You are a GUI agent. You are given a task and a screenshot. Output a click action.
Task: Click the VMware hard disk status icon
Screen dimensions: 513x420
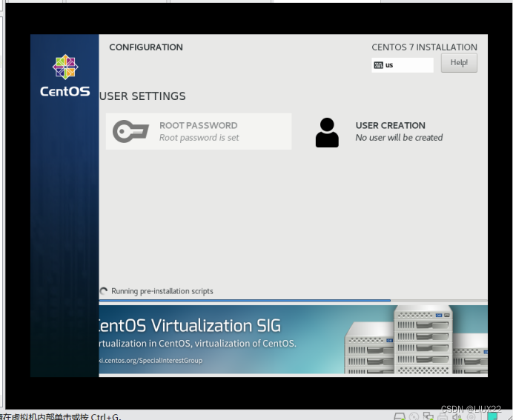pos(399,416)
